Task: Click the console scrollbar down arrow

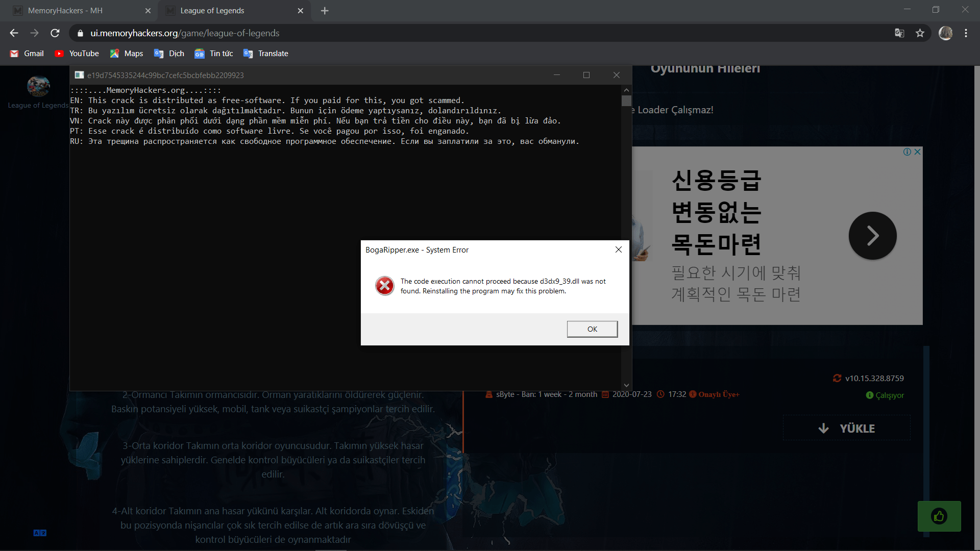Action: coord(627,385)
